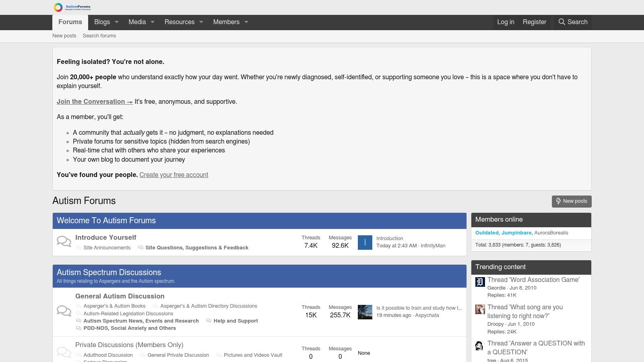Open Pictures and Videos Vault subforum
This screenshot has width=644, height=362.
pyautogui.click(x=253, y=355)
